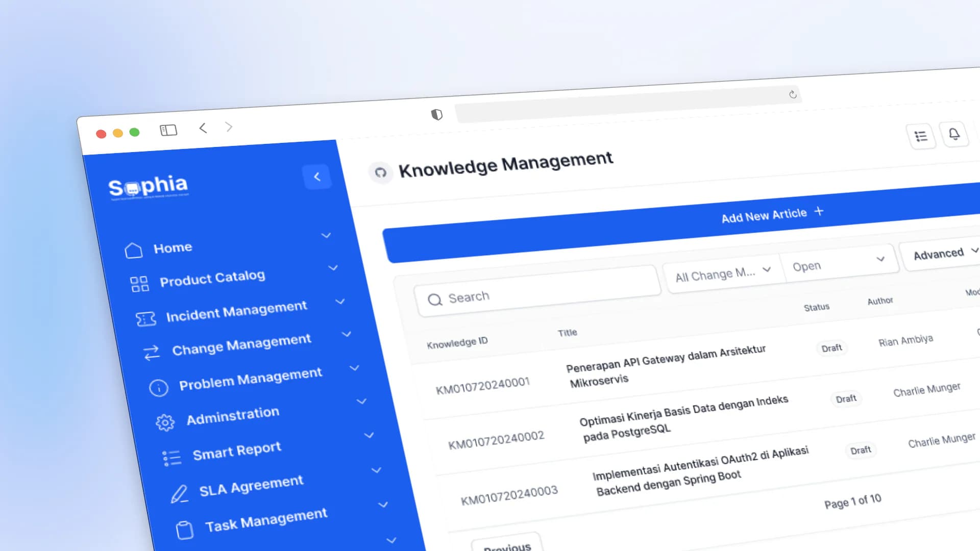Click the Change Management arrows icon

[152, 353]
